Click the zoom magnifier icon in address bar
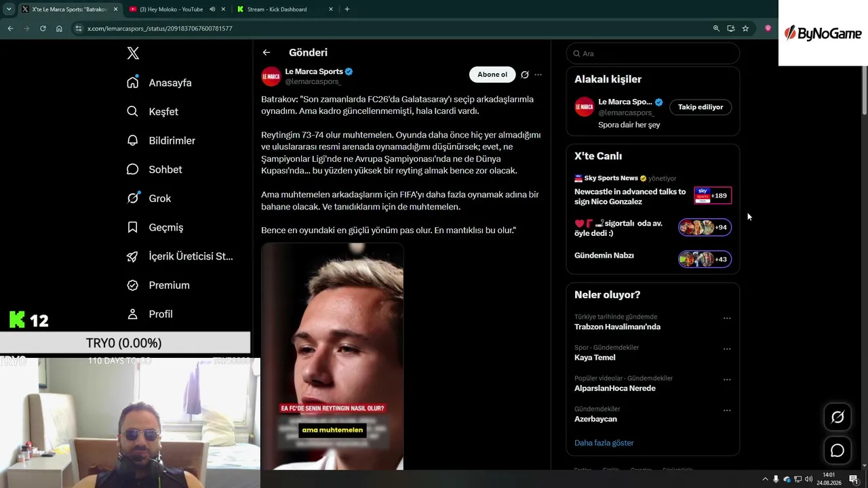This screenshot has width=868, height=488. tap(716, 28)
